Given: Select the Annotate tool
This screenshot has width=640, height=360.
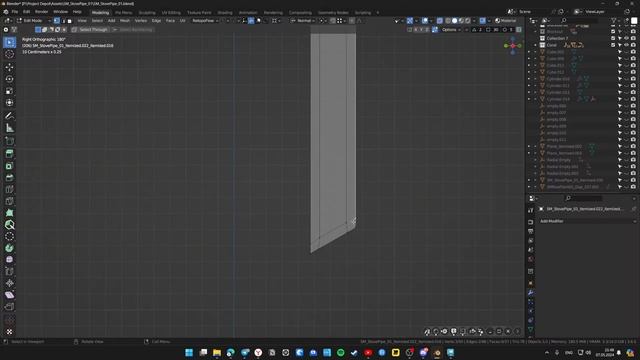Looking at the screenshot, I should point(9,116).
